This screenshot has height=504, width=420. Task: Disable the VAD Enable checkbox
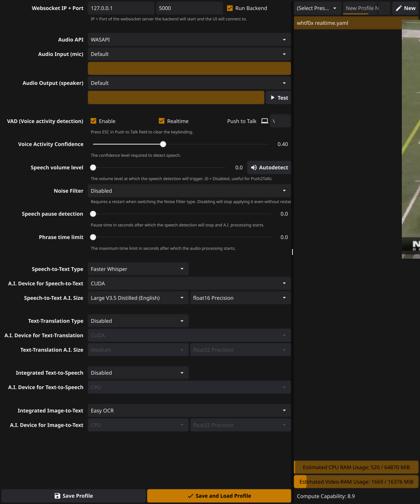(x=93, y=121)
